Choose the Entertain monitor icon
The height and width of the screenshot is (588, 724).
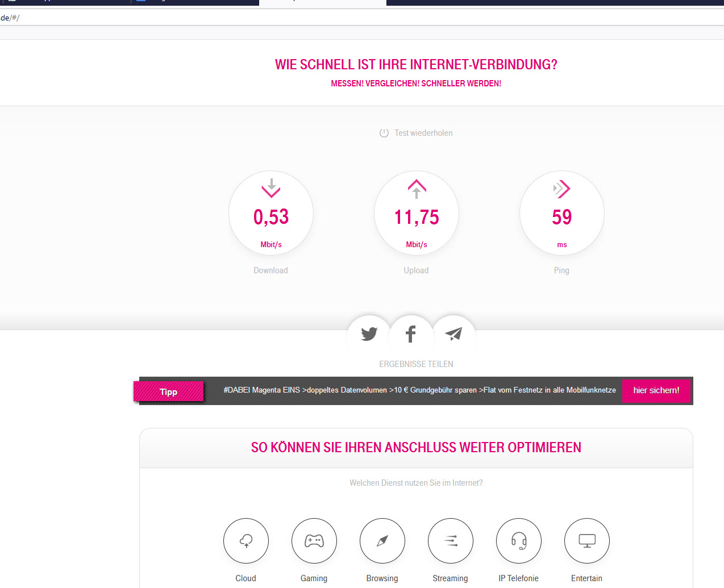coord(587,541)
